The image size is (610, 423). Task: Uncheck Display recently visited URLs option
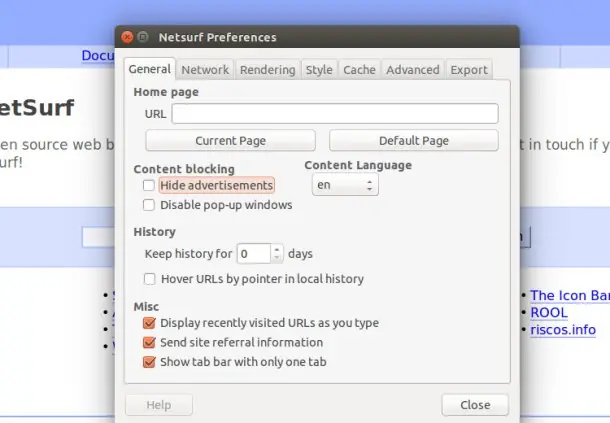[x=149, y=323]
